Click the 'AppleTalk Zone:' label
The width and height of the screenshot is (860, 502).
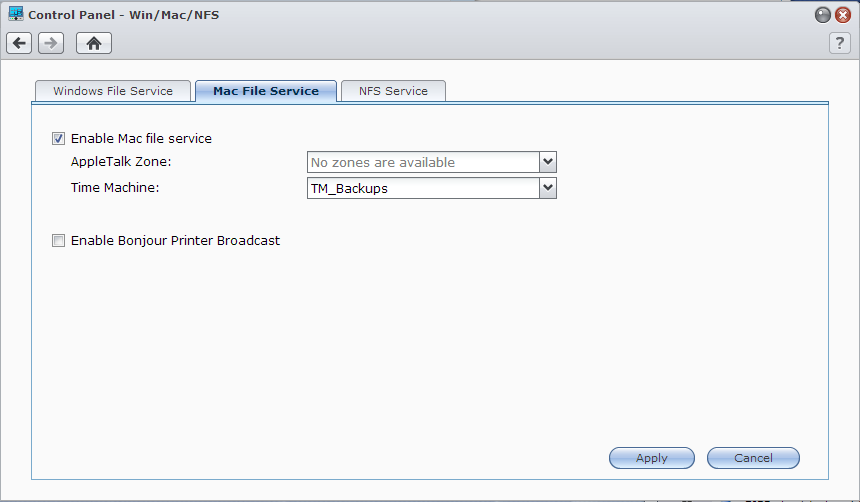[x=121, y=162]
